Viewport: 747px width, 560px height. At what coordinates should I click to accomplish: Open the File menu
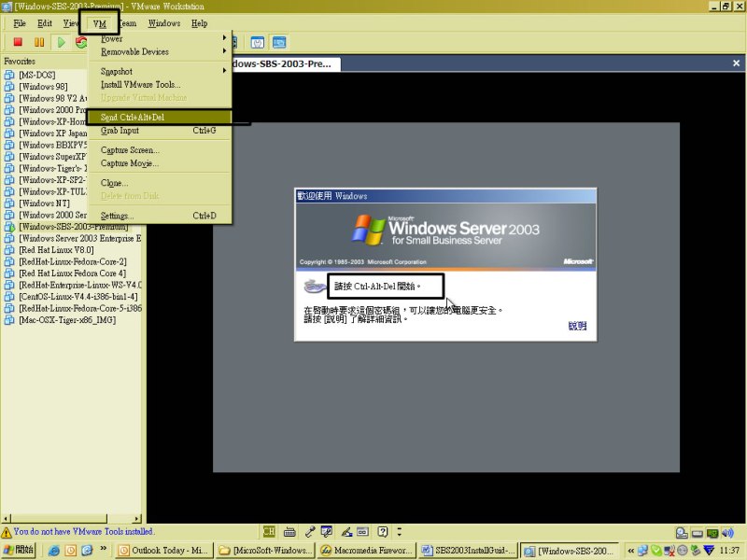click(20, 23)
